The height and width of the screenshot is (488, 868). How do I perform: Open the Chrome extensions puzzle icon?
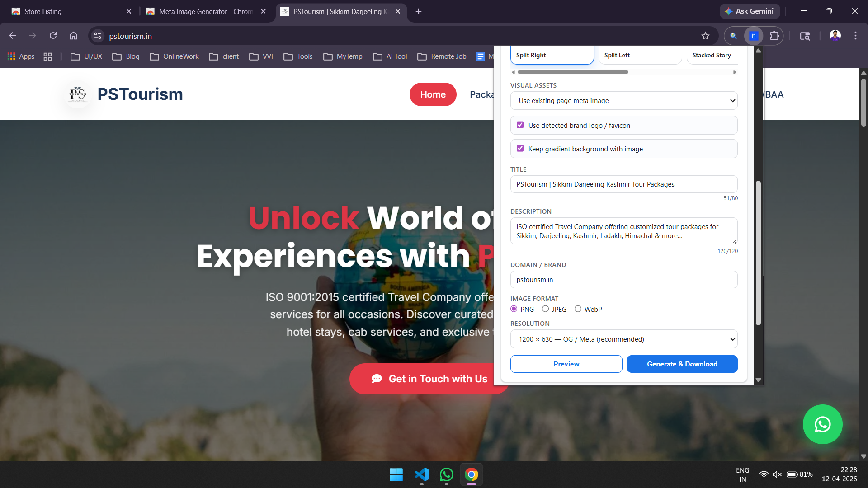click(x=774, y=36)
